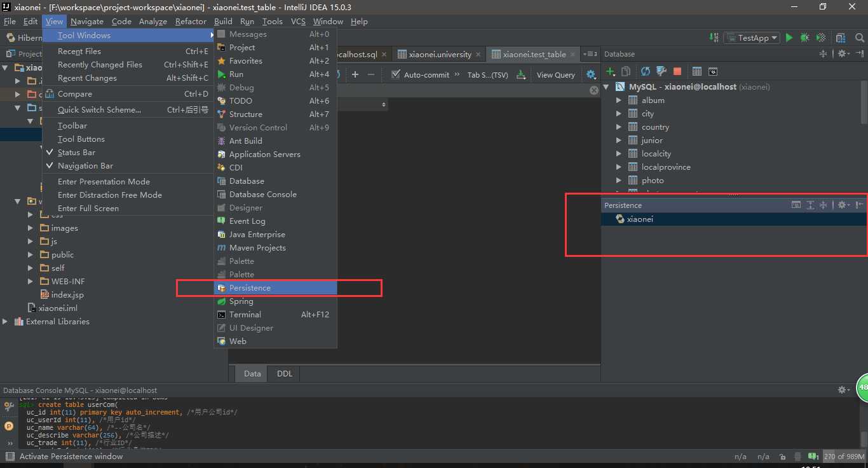Collapse all in Persistence panel header

tap(824, 205)
